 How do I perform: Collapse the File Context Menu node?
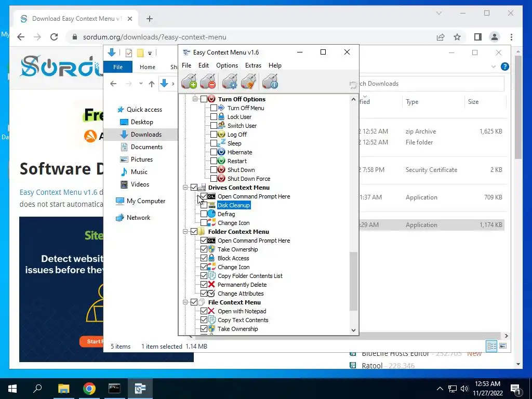coord(185,302)
